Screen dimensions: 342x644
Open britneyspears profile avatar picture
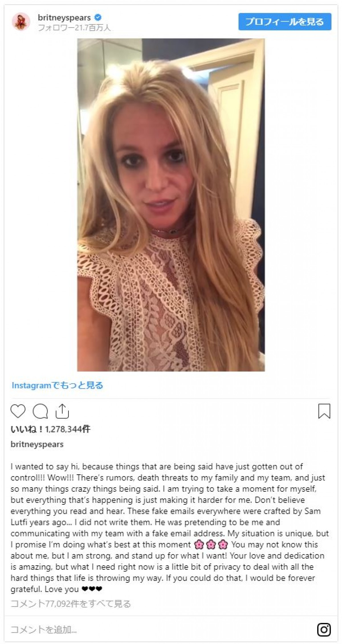pos(21,22)
